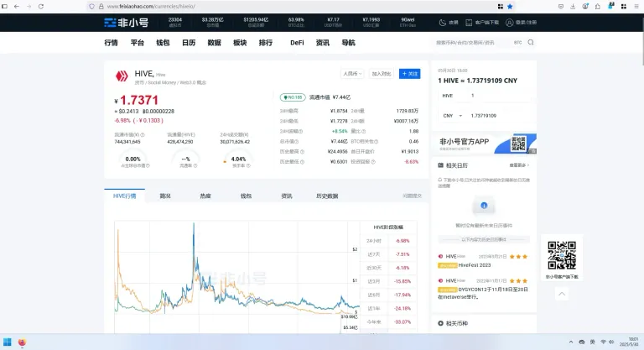
Task: Click the 相关币种 section icon
Action: click(441, 323)
